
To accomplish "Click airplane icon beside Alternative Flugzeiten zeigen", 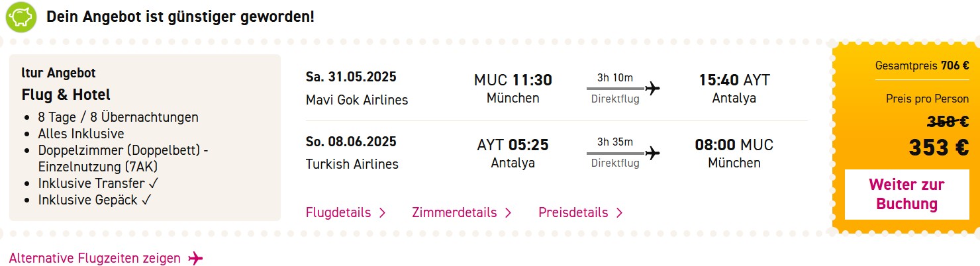I will [x=195, y=258].
